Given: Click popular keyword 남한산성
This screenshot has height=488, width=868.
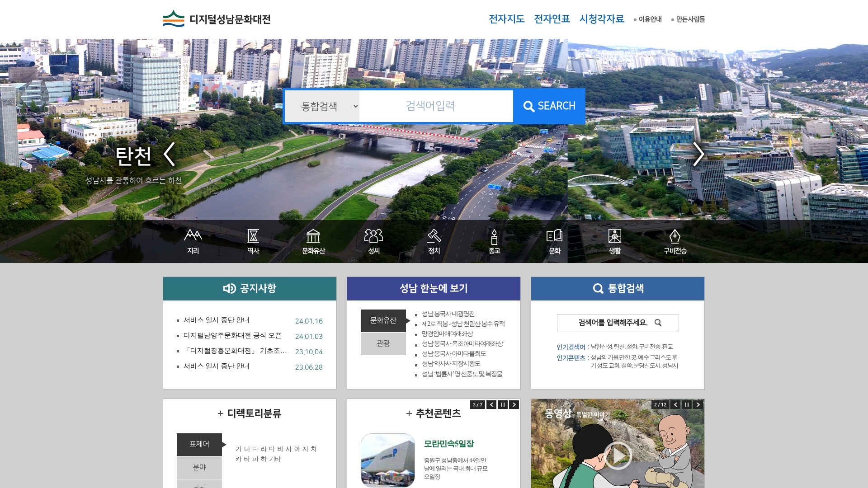Looking at the screenshot, I should click(602, 347).
